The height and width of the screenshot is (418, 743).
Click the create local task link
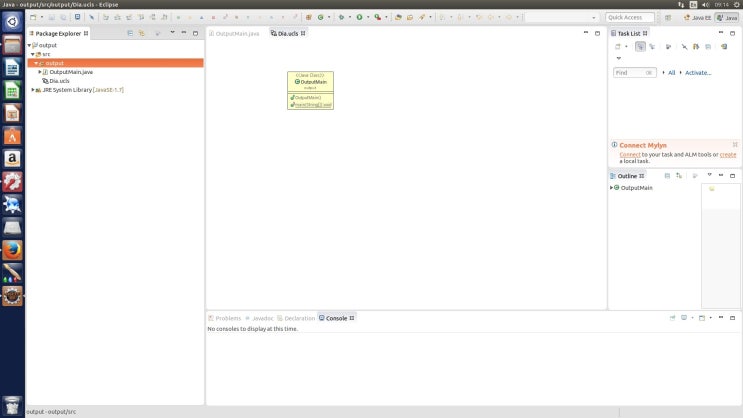728,154
